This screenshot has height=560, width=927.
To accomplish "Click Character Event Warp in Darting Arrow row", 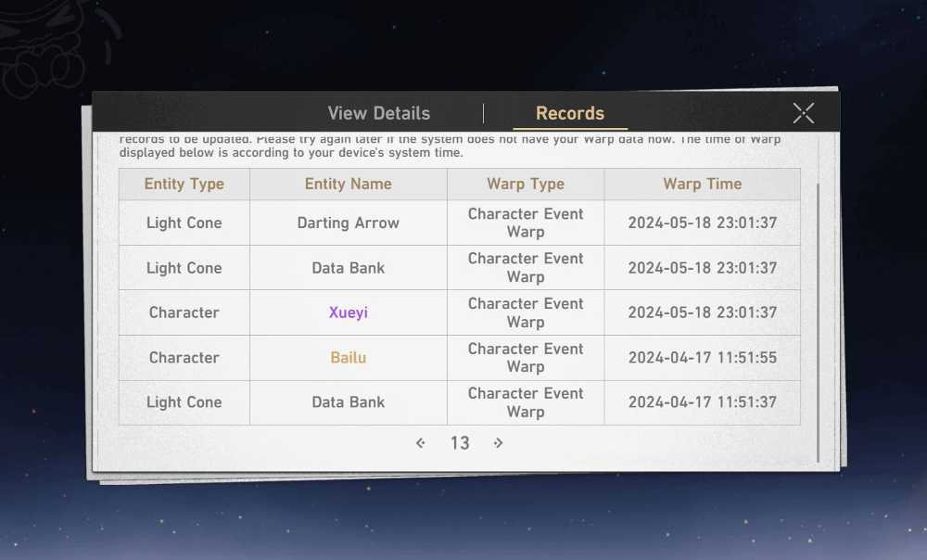I will [x=526, y=223].
